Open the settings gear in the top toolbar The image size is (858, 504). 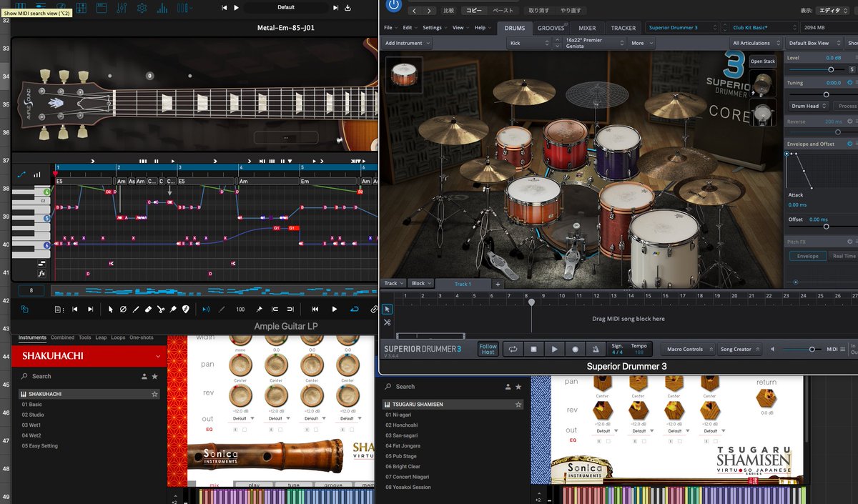pyautogui.click(x=142, y=8)
